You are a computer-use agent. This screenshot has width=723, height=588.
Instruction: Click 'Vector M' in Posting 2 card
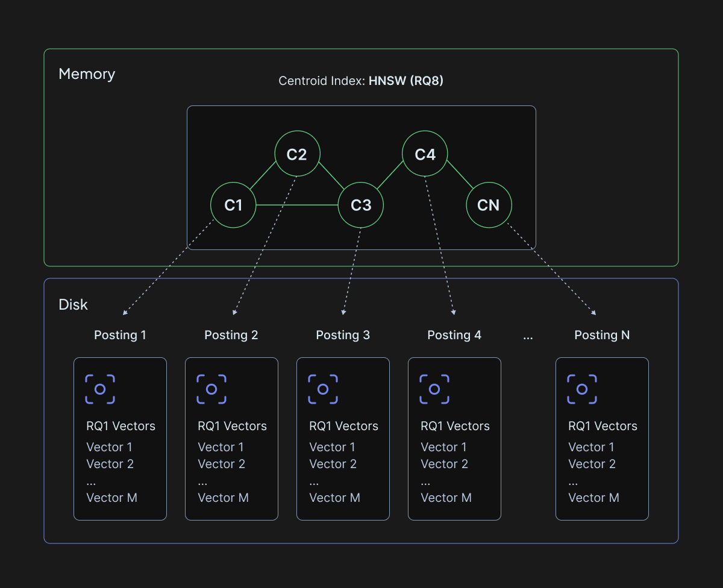223,498
